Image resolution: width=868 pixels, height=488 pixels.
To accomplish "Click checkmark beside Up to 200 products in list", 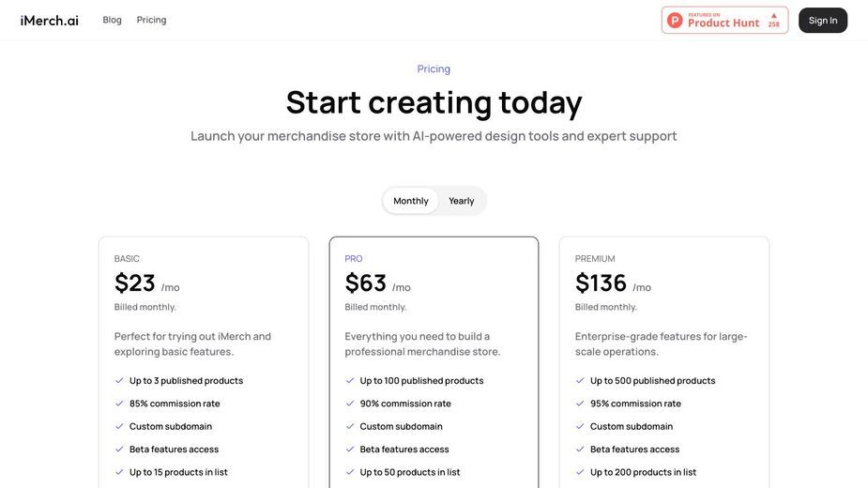I will pos(580,472).
